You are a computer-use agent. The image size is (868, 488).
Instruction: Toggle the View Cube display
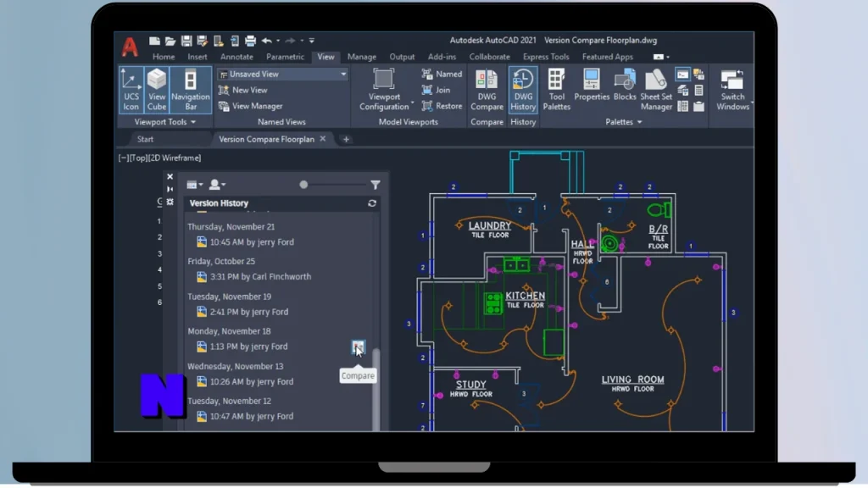click(157, 89)
